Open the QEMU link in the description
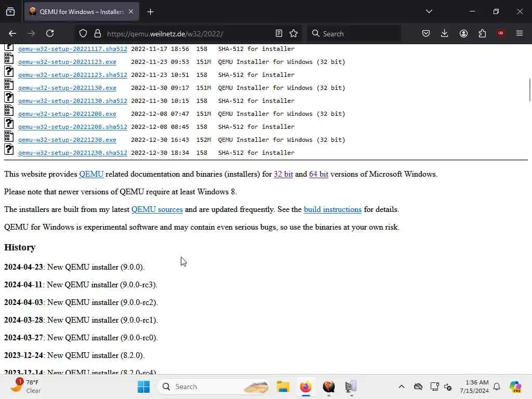 point(91,174)
